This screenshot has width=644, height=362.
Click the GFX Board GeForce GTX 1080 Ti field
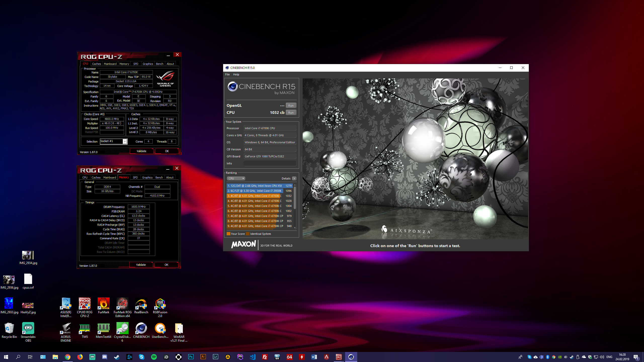pyautogui.click(x=270, y=156)
